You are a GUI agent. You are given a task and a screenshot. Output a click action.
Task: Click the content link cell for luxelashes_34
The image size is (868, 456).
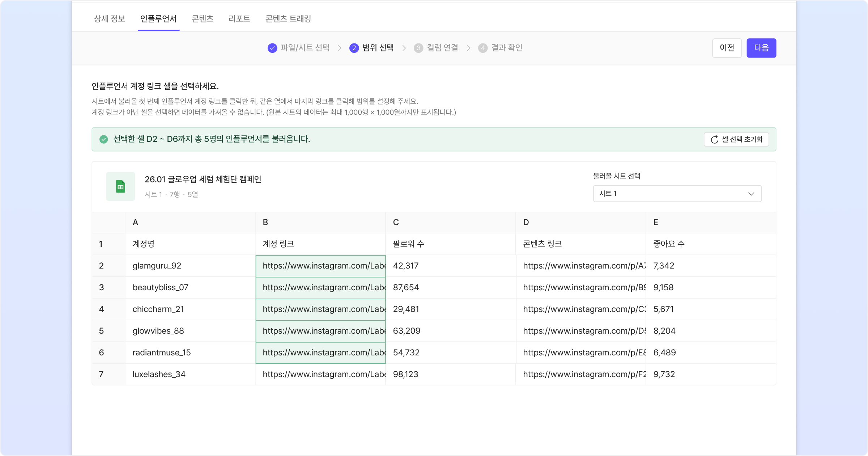(581, 374)
